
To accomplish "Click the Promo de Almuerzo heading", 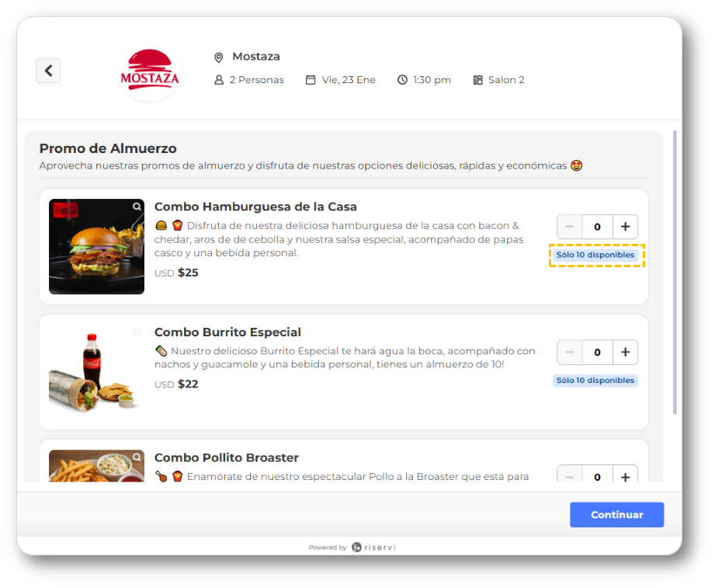I will 108,148.
